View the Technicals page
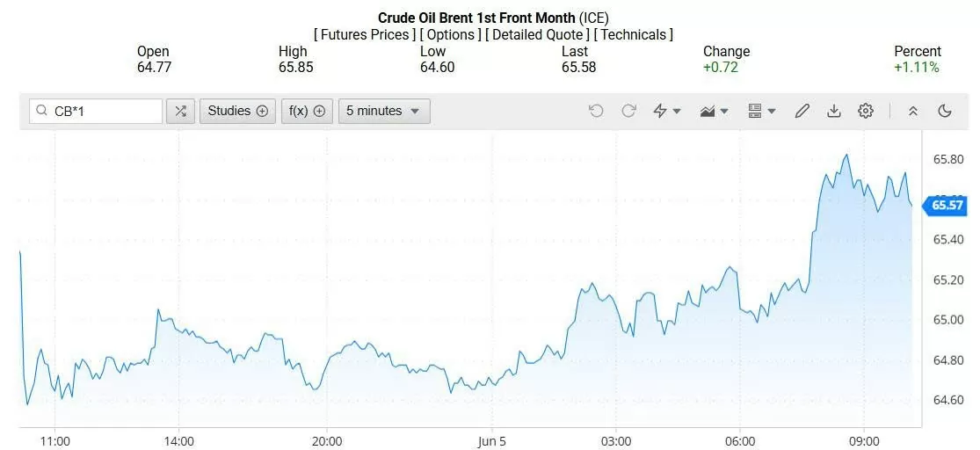 coord(634,34)
